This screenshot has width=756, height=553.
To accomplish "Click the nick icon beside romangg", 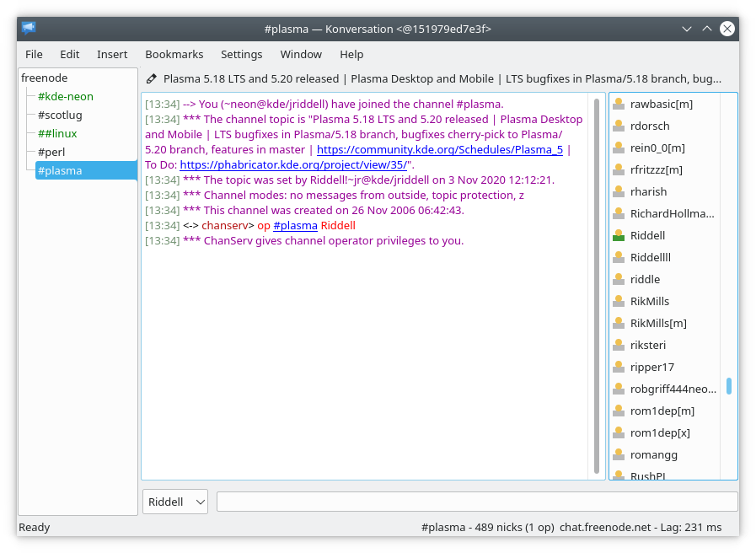I will pos(618,454).
